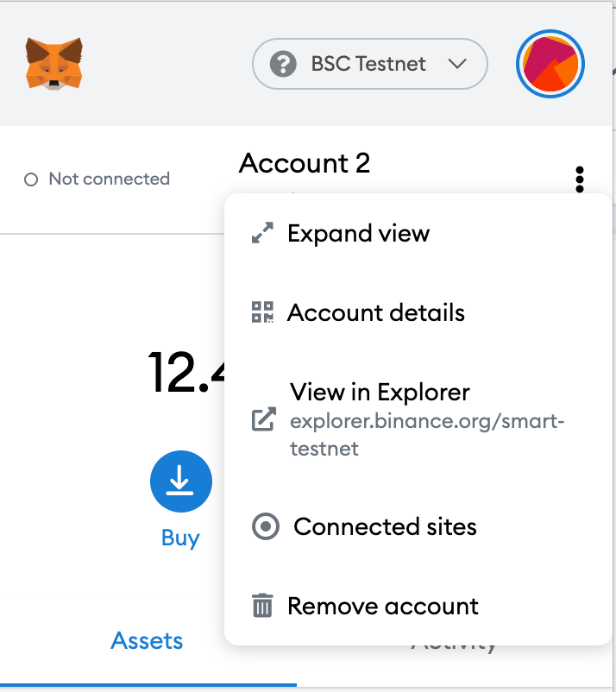Switch to the Assets tab
The height and width of the screenshot is (692, 616).
pos(147,641)
